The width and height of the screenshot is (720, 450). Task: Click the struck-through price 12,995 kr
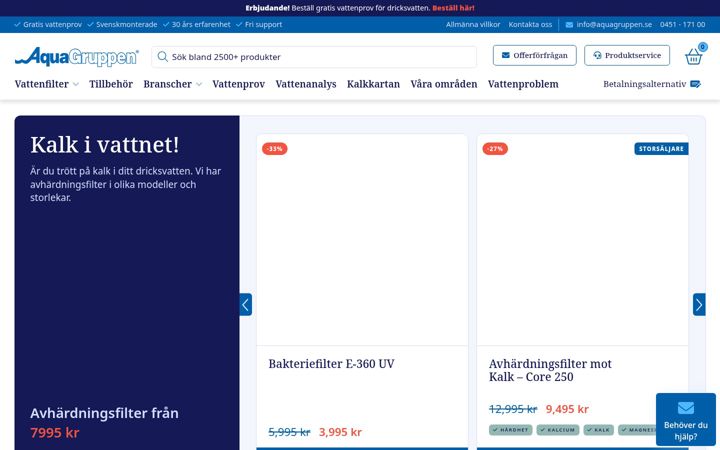(513, 409)
